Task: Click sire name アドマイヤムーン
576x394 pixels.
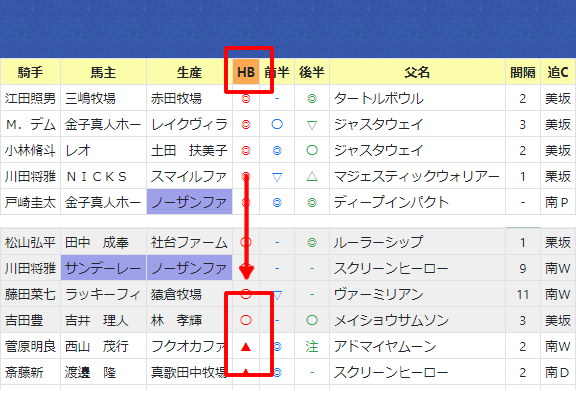Action: tap(385, 347)
